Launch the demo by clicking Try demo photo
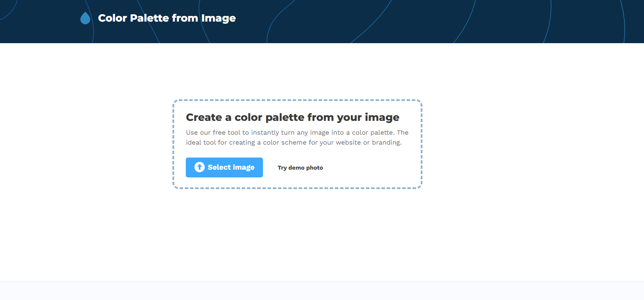Screen dimensions: 644x300 [x=300, y=167]
